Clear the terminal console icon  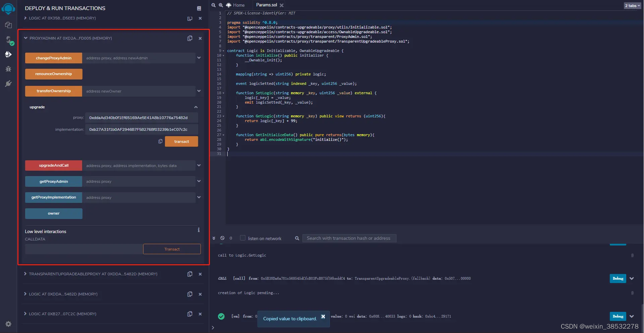point(222,238)
